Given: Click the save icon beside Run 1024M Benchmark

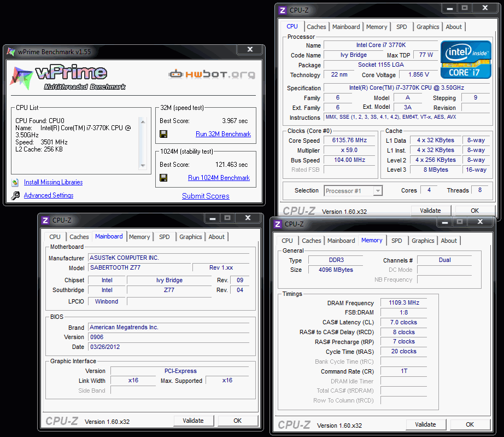Looking at the screenshot, I should click(x=163, y=178).
